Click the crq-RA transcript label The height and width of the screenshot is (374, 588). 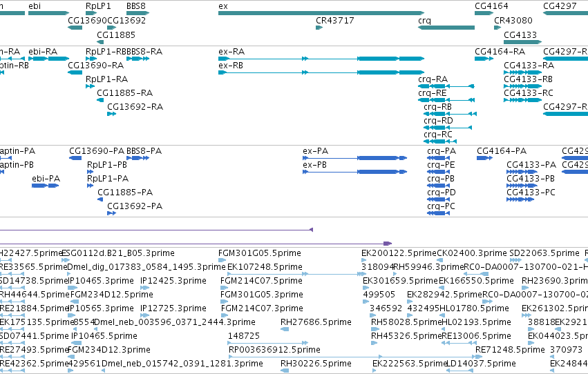[433, 79]
